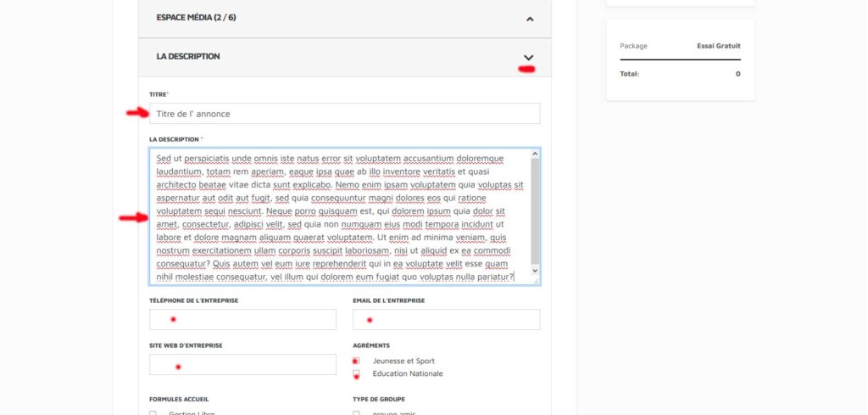Viewport: 868px width, 415px height.
Task: Toggle the groupe amis checkbox
Action: [x=357, y=413]
